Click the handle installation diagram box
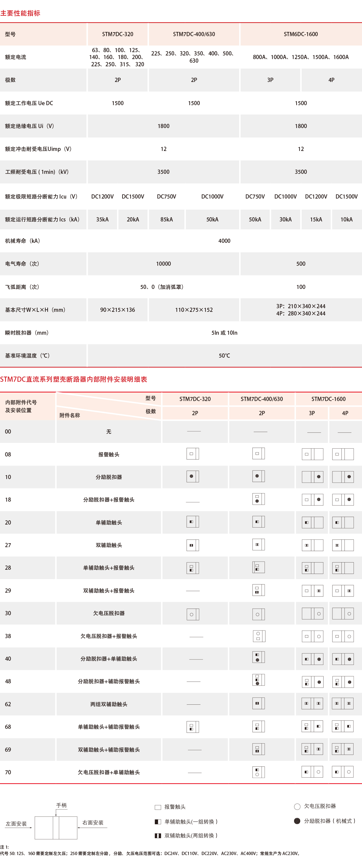The width and height of the screenshot is (362, 868). tap(56, 828)
